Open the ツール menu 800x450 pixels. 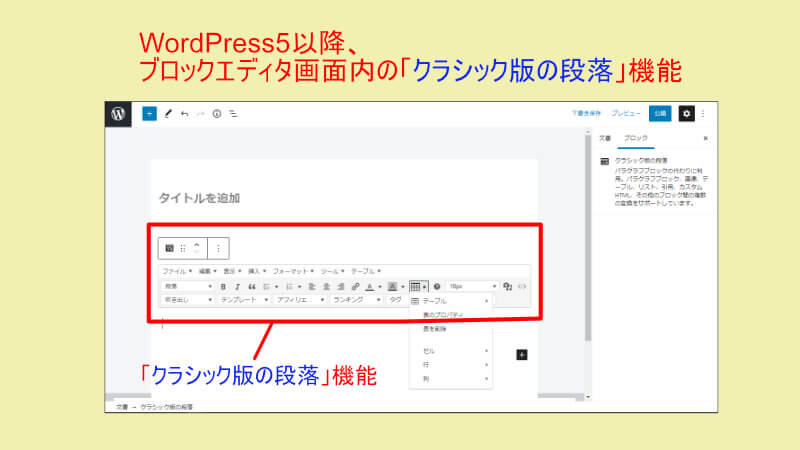click(x=333, y=271)
